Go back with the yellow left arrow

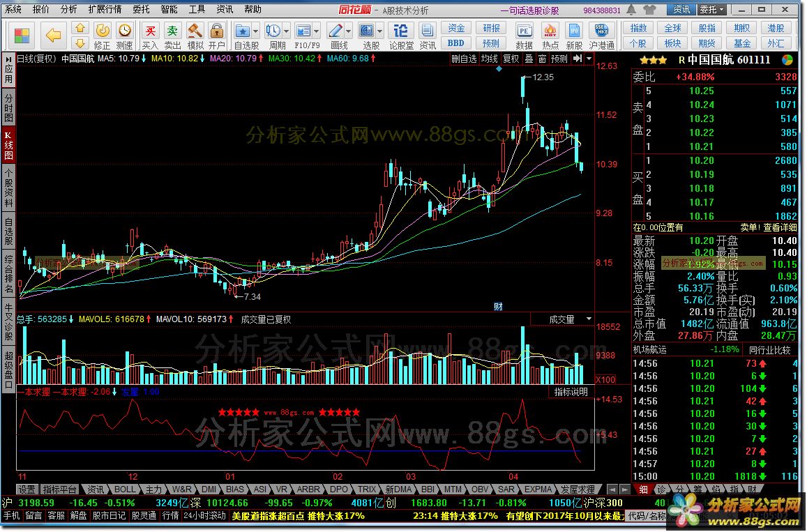point(53,36)
